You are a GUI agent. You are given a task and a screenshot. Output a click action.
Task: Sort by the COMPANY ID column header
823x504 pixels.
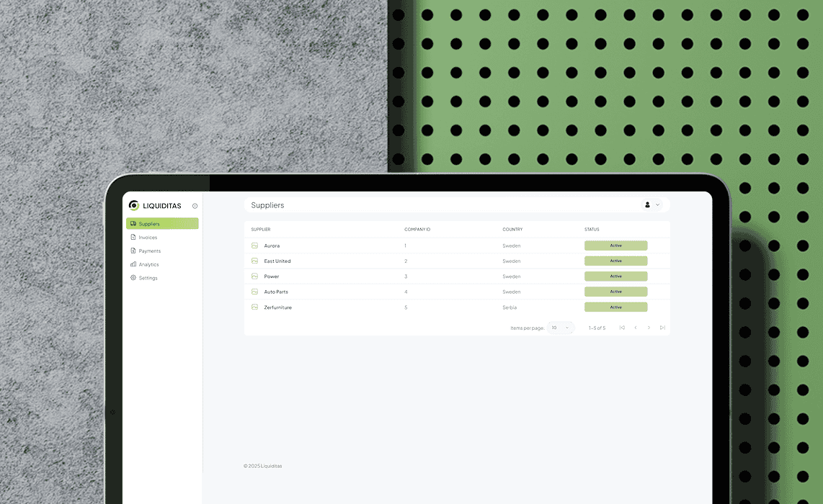click(x=417, y=229)
